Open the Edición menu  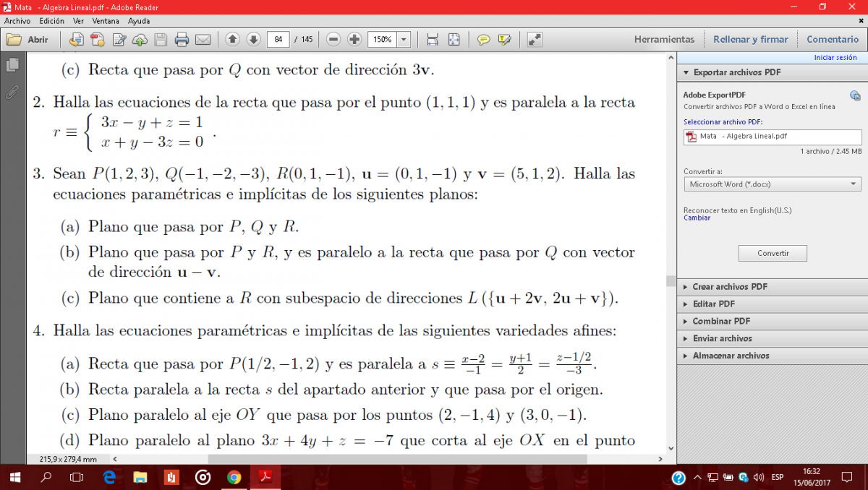tap(51, 21)
